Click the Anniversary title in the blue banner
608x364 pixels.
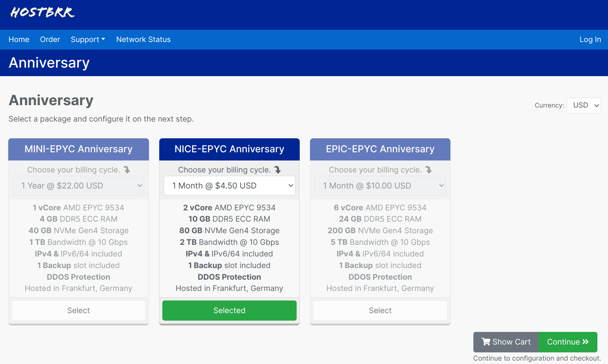pos(49,63)
